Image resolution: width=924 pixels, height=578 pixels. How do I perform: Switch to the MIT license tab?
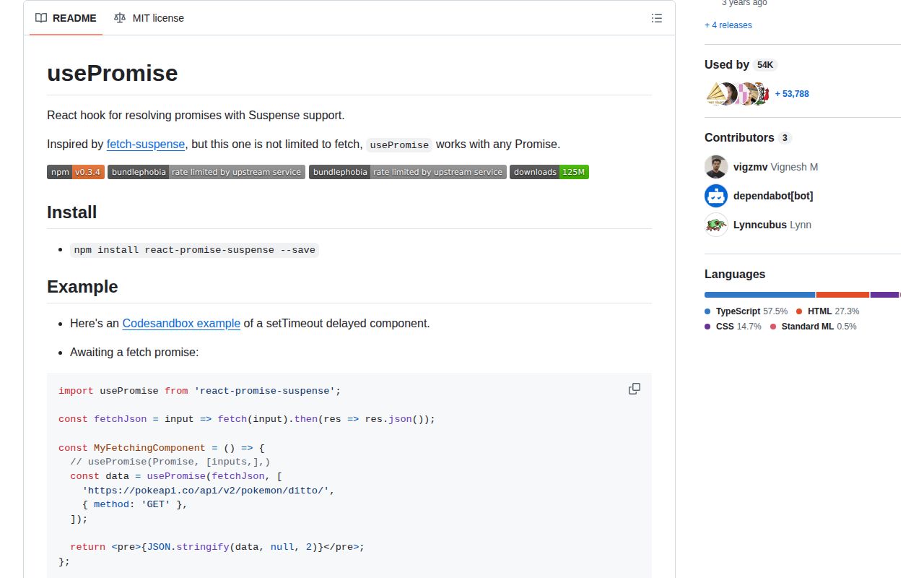pos(149,18)
